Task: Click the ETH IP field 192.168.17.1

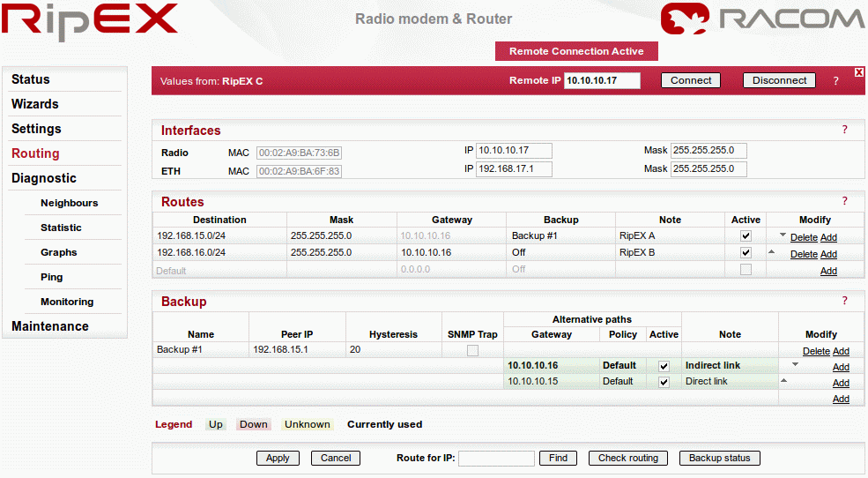Action: (514, 169)
